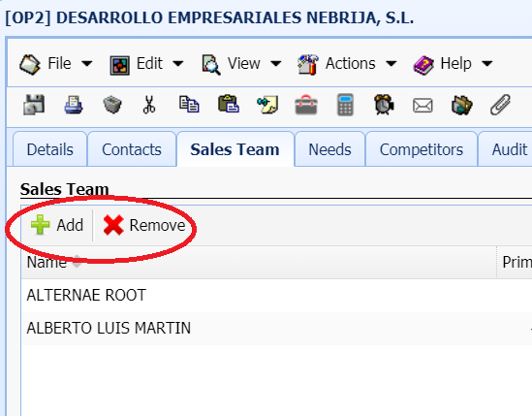The height and width of the screenshot is (416, 532).
Task: Click the red toolbox icon
Action: point(306,105)
